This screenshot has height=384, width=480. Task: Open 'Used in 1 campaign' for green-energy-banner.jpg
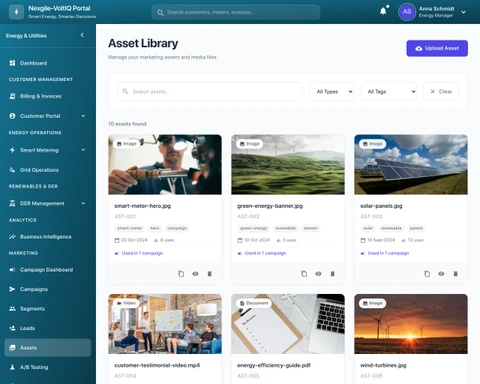click(265, 253)
